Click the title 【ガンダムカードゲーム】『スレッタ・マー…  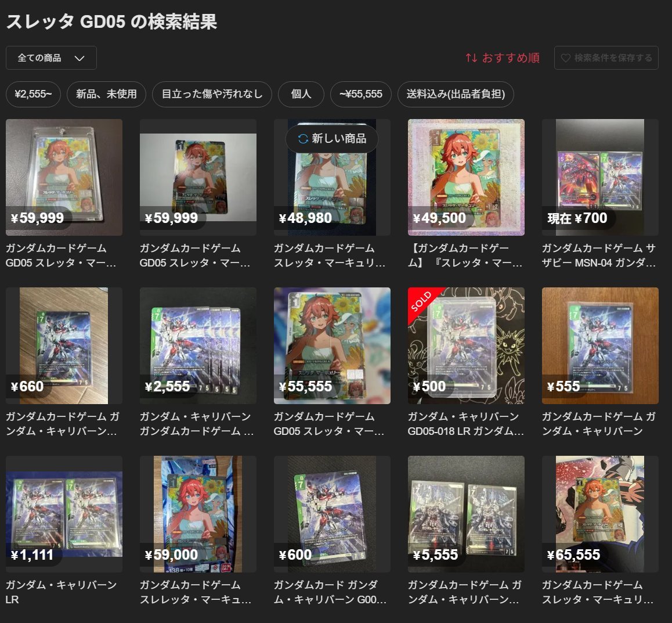pyautogui.click(x=465, y=255)
